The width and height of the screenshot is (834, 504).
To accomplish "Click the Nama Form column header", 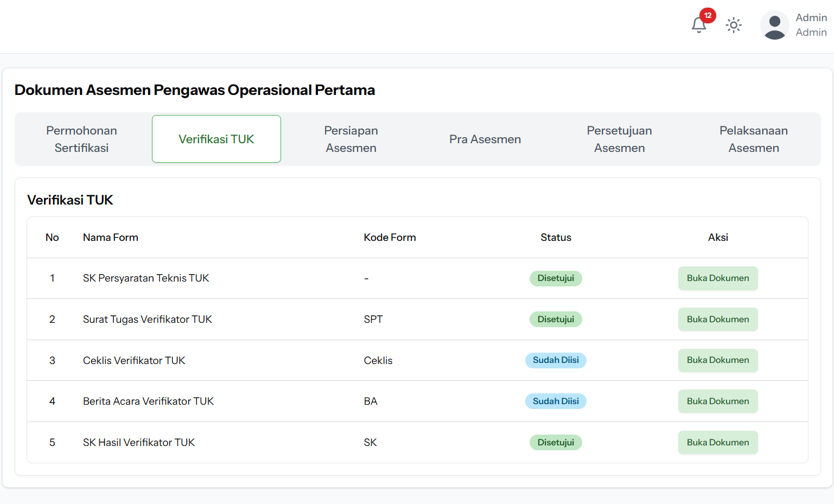I will pyautogui.click(x=111, y=238).
